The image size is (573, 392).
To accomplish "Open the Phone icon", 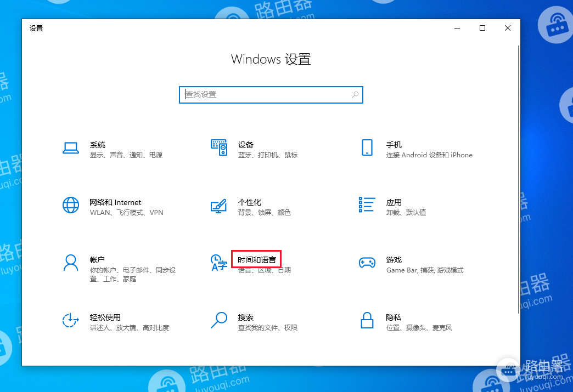I will click(367, 147).
